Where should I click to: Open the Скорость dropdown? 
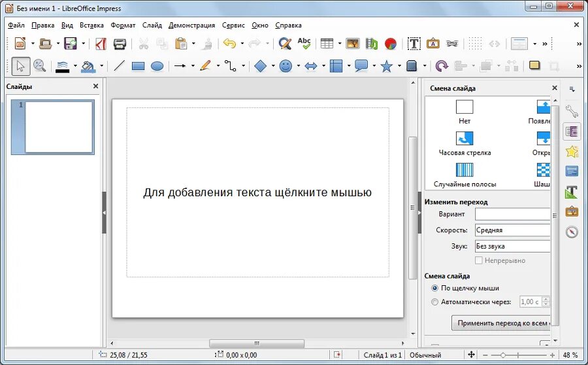[x=512, y=230]
